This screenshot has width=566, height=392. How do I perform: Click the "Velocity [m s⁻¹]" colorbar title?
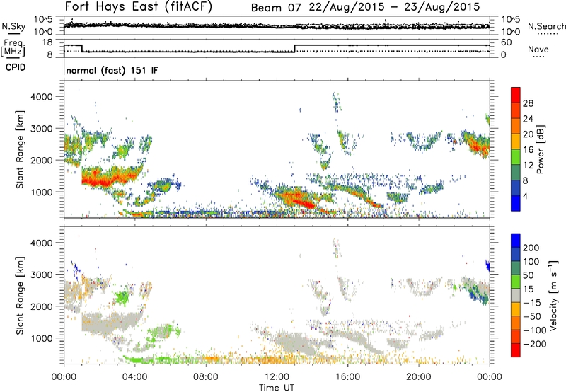coord(553,295)
